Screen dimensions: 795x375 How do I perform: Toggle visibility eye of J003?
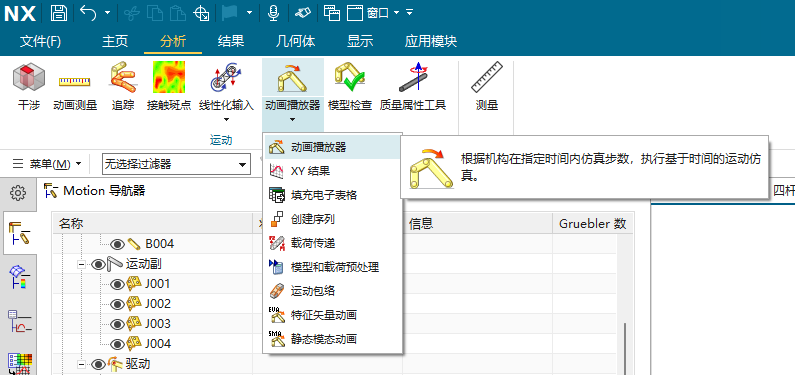(x=118, y=324)
